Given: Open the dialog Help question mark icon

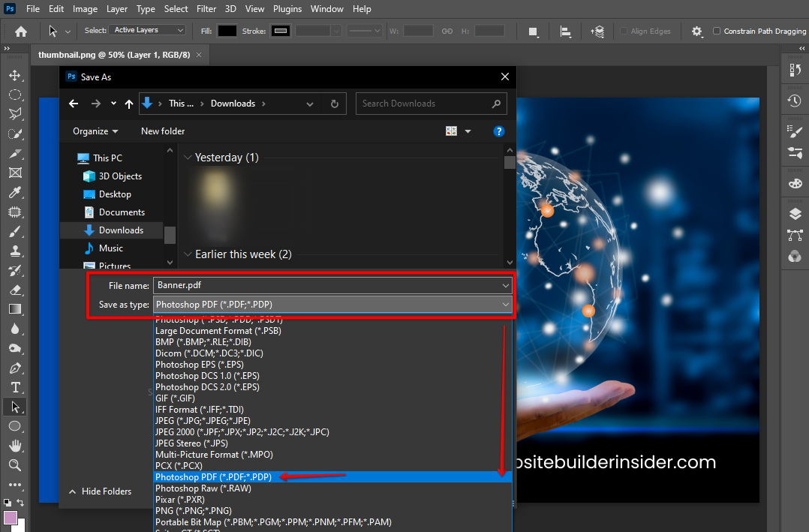Looking at the screenshot, I should pos(498,131).
